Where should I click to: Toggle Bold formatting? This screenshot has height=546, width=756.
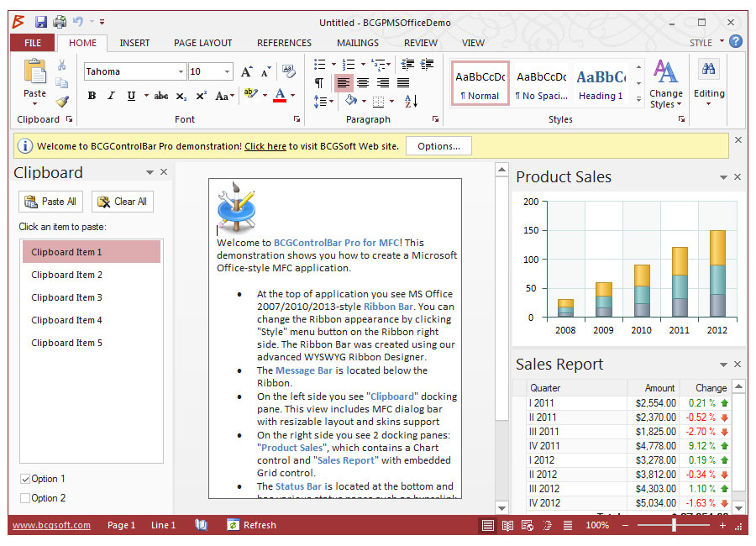[x=92, y=96]
